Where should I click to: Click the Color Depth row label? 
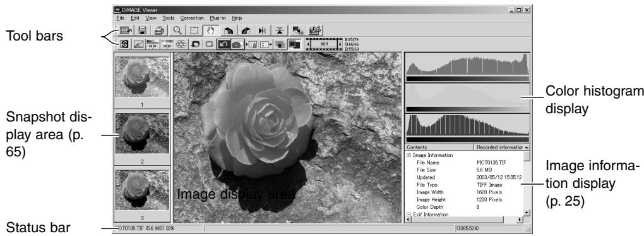(x=430, y=207)
